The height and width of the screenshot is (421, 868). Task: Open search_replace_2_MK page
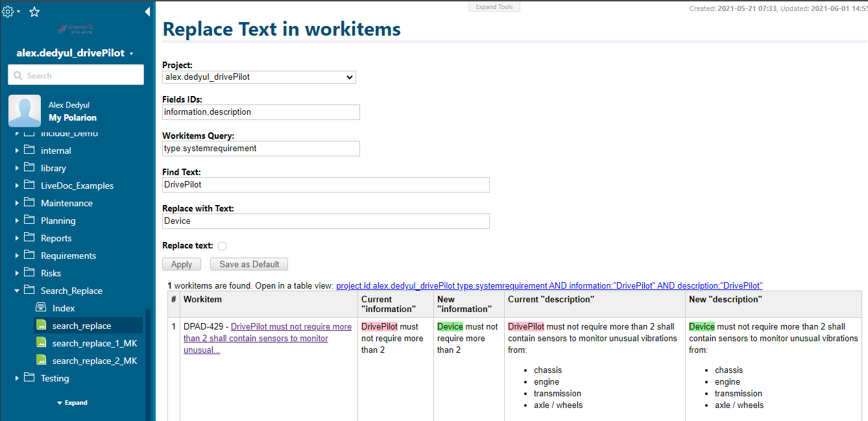pos(95,361)
